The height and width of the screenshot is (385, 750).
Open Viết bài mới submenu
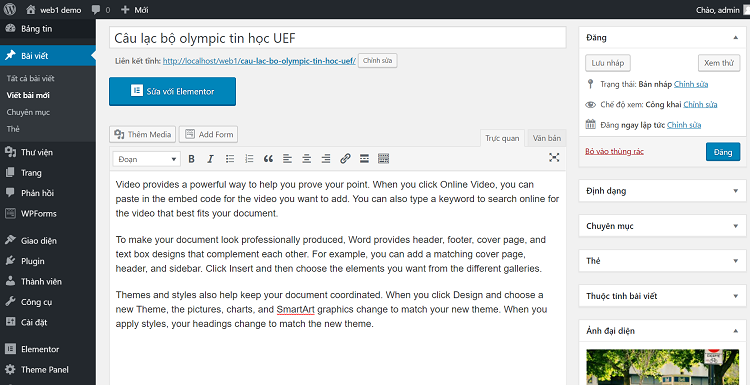28,95
